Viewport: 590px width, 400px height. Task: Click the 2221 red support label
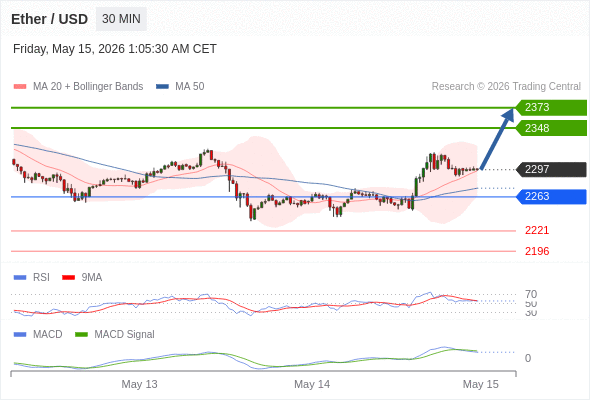(537, 230)
